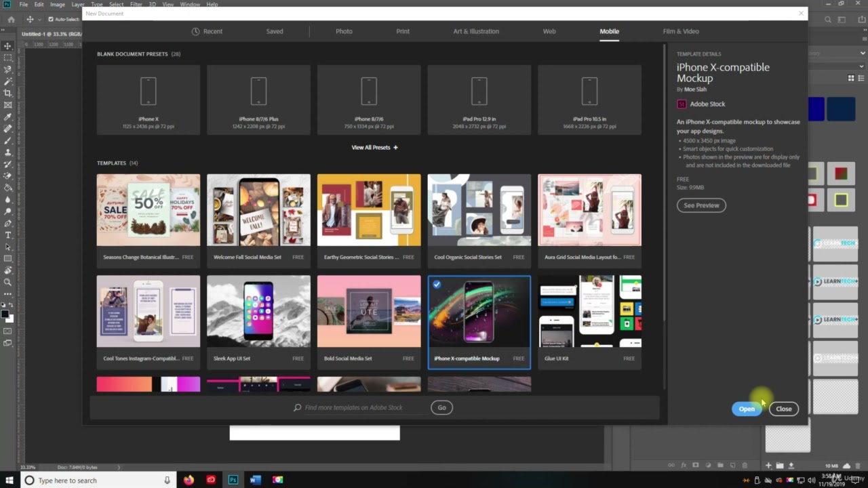
Task: Click the Home icon in options bar
Action: coord(11,19)
